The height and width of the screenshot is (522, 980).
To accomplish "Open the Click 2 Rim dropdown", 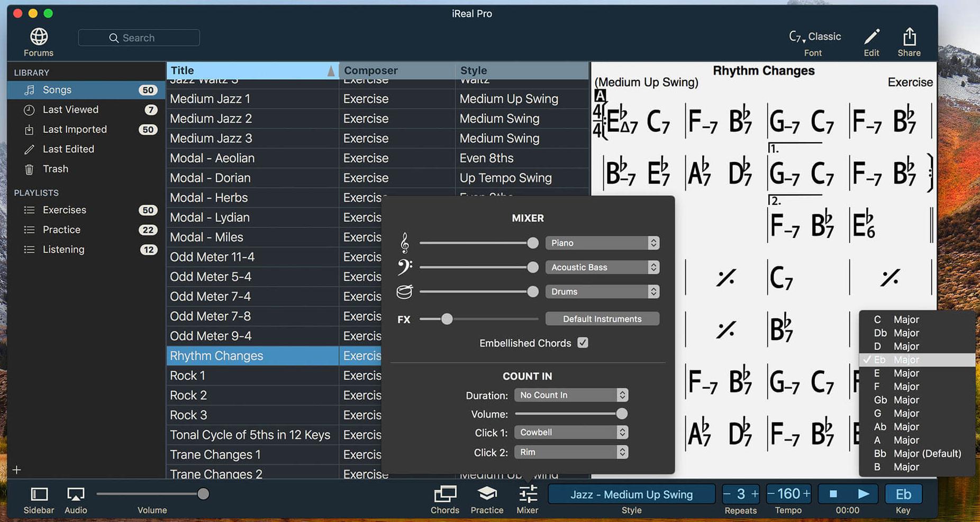I will point(571,452).
